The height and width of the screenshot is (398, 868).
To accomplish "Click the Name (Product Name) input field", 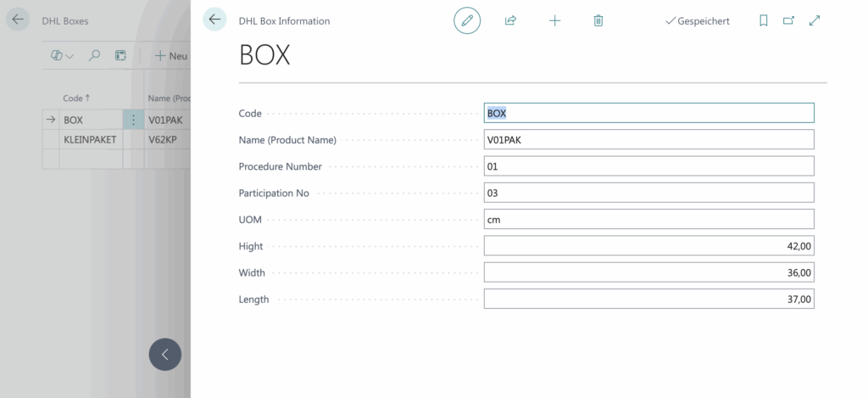I will point(648,140).
